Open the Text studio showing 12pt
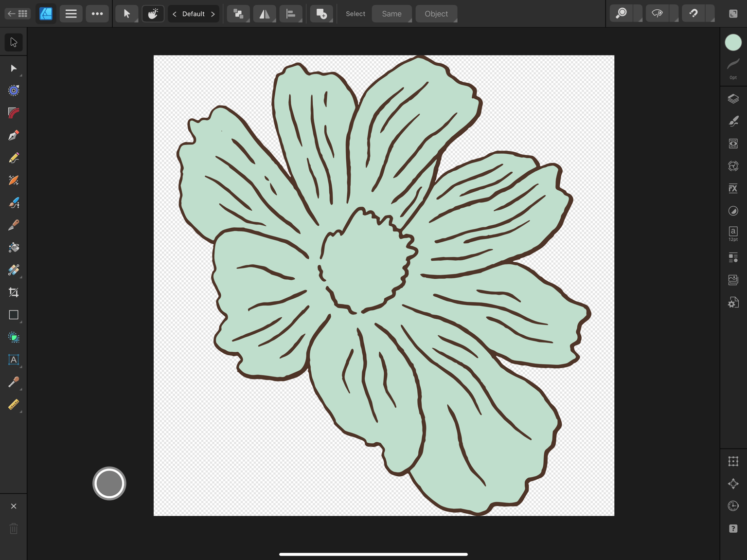747x560 pixels. tap(733, 234)
